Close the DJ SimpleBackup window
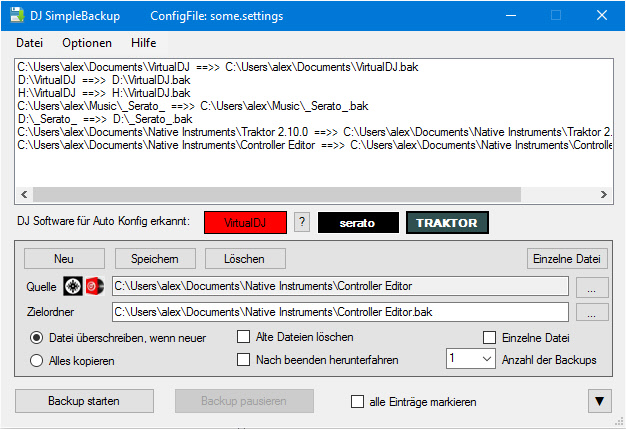Viewport: 626px width, 429px height. 602,16
